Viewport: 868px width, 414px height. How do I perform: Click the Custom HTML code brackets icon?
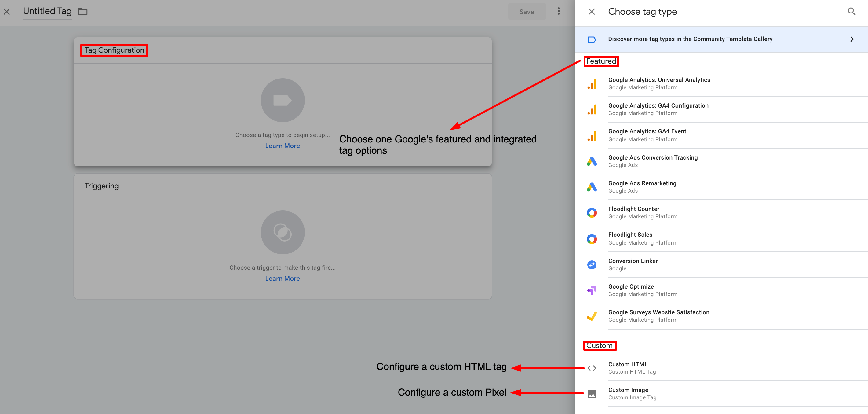point(592,368)
